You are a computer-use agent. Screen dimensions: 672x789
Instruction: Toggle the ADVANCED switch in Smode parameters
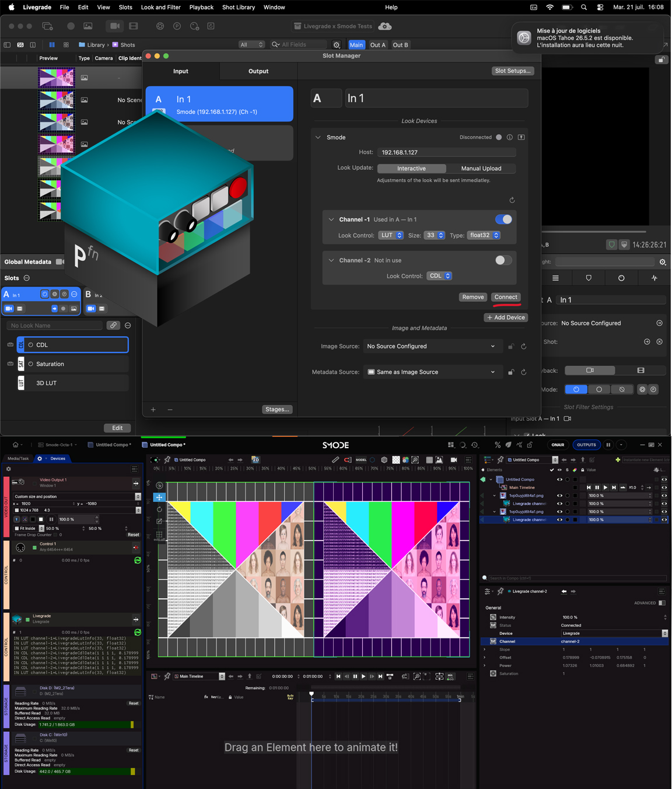coord(661,603)
